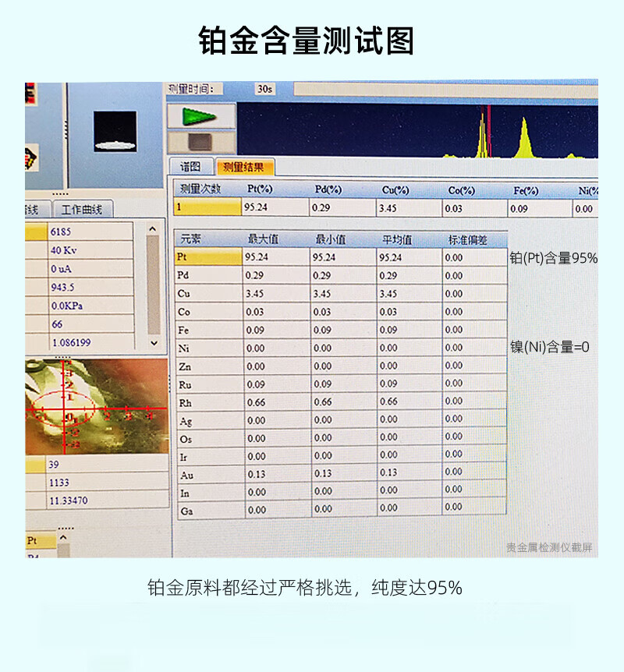This screenshot has height=672, width=624.
Task: Click the 0 uA parameter value
Action: click(x=61, y=269)
